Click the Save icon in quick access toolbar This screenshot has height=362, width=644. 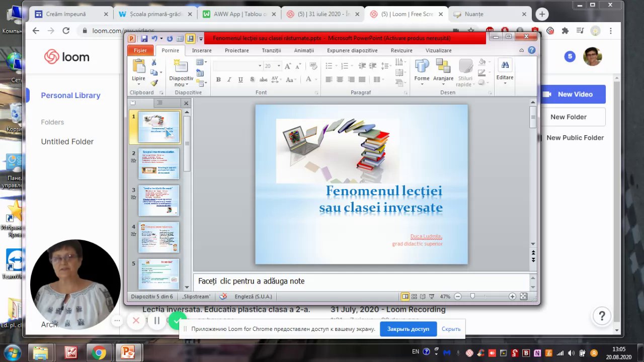pos(144,39)
